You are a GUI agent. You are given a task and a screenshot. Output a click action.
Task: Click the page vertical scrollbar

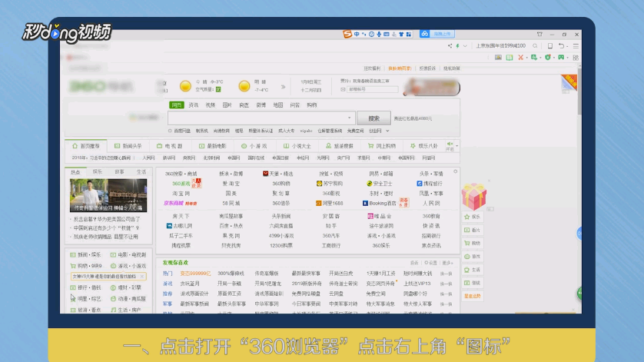(x=579, y=92)
